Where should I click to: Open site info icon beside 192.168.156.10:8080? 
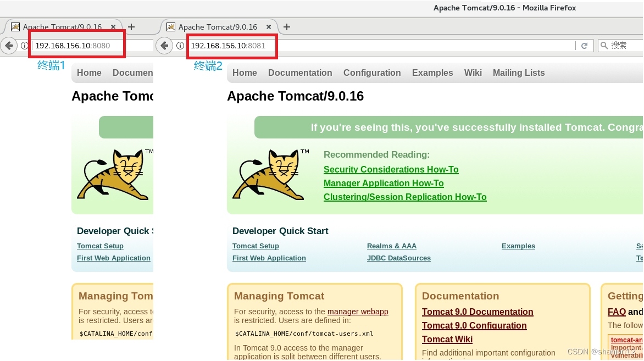coord(25,46)
